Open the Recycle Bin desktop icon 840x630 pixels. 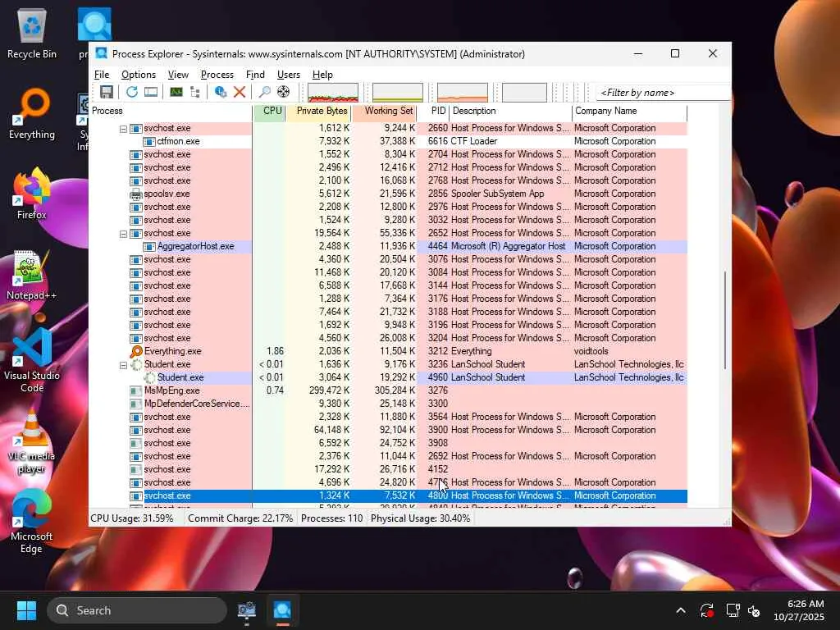tap(32, 33)
